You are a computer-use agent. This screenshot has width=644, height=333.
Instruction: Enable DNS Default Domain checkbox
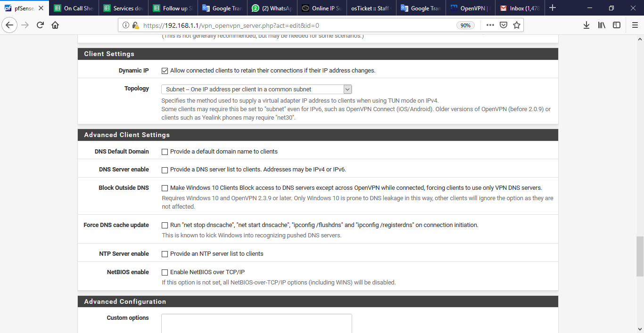[x=165, y=152]
